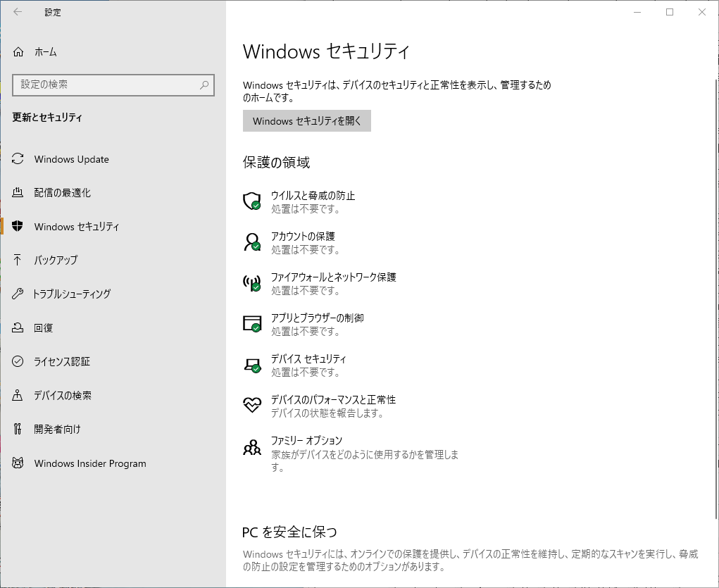
Task: Open デバイス セキュリティ link
Action: tap(308, 358)
